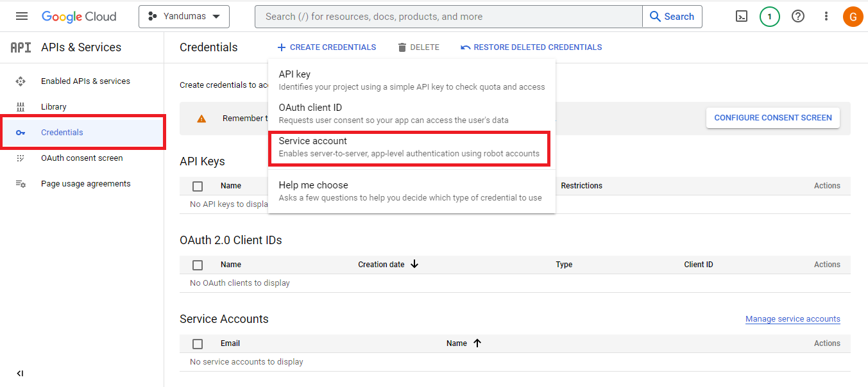
Task: Open the notifications badge showing 1
Action: point(770,17)
